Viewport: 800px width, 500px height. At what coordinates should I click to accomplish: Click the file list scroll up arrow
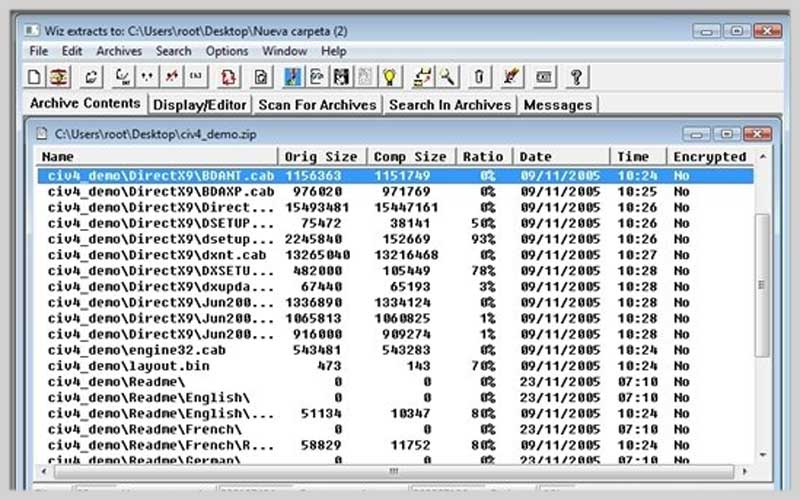[x=763, y=157]
